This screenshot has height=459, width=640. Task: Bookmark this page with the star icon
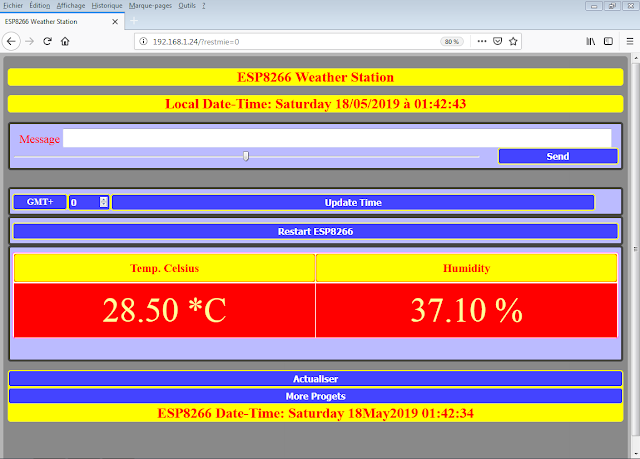(513, 41)
